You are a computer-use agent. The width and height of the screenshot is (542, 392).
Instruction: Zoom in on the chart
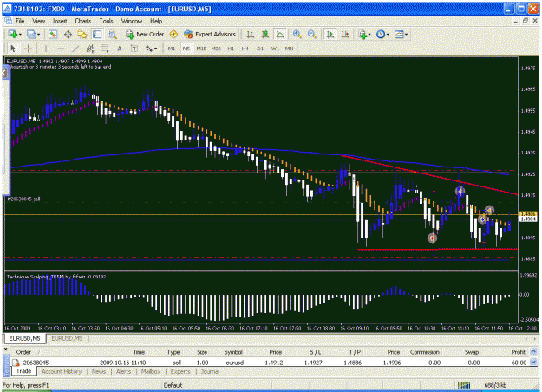[x=297, y=34]
